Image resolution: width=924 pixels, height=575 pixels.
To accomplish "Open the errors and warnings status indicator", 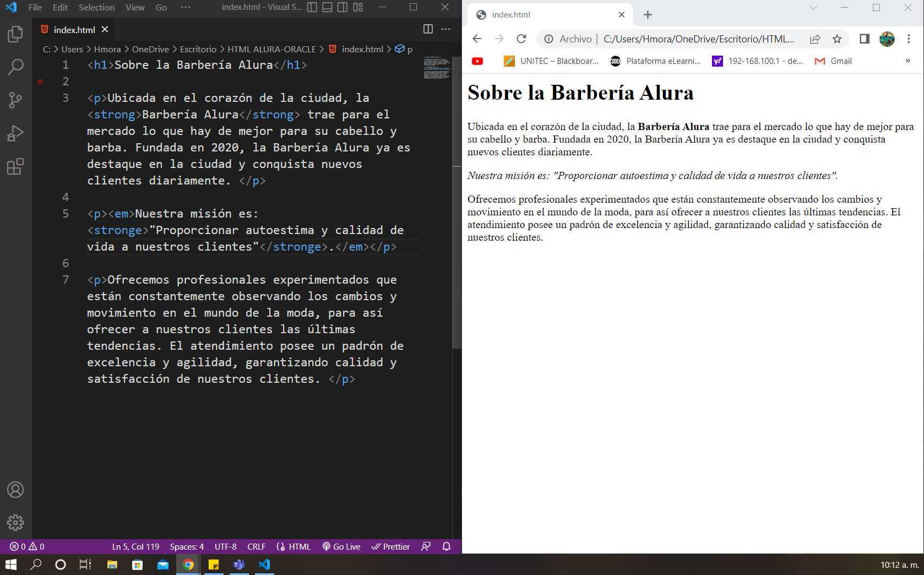I will coord(27,546).
